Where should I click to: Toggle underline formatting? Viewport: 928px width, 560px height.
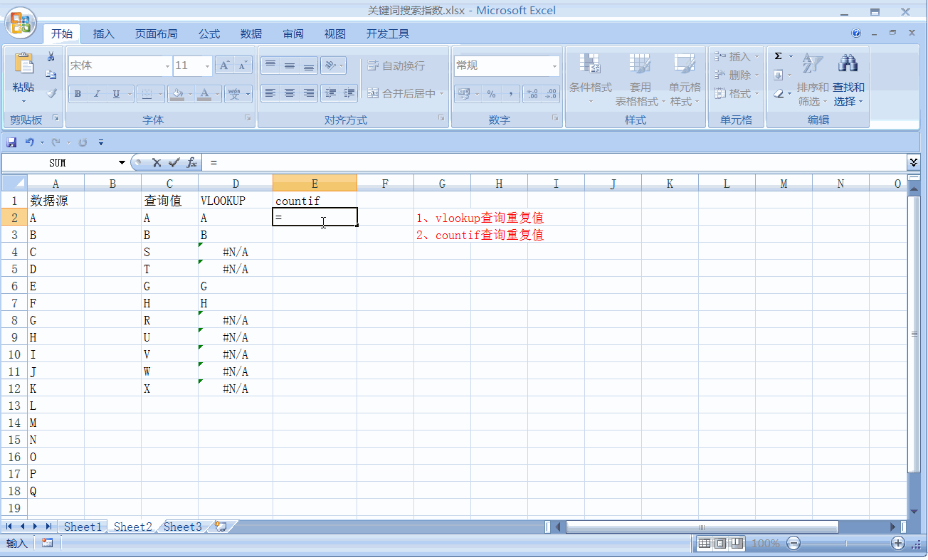pos(116,94)
